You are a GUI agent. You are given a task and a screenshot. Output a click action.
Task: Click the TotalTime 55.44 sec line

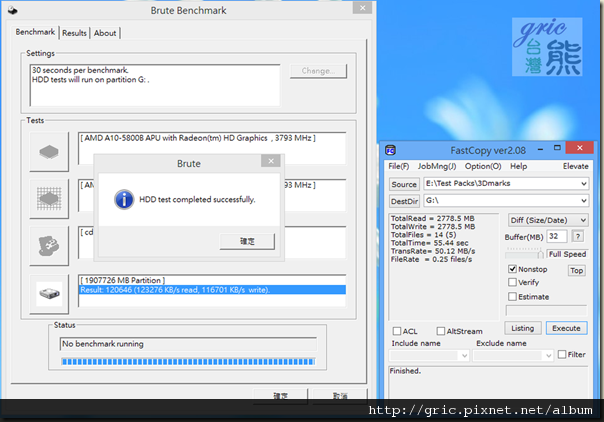pos(430,243)
